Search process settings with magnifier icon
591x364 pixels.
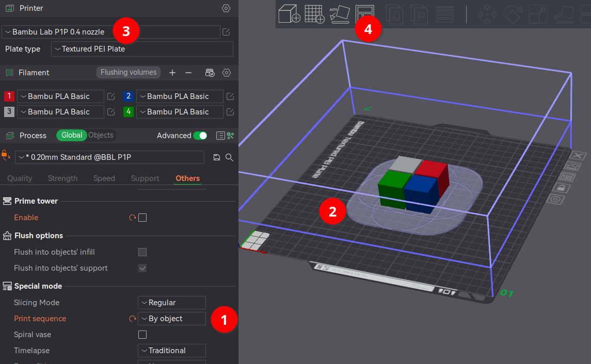coord(230,157)
